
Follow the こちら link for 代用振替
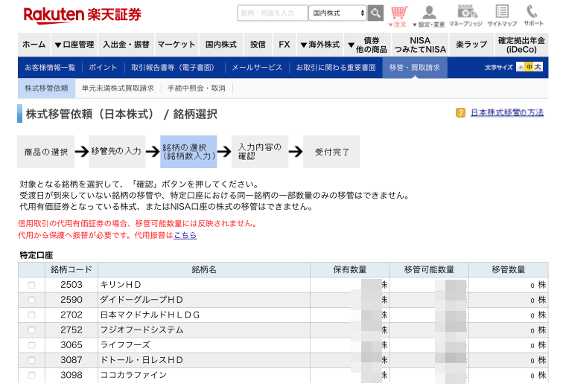[185, 235]
